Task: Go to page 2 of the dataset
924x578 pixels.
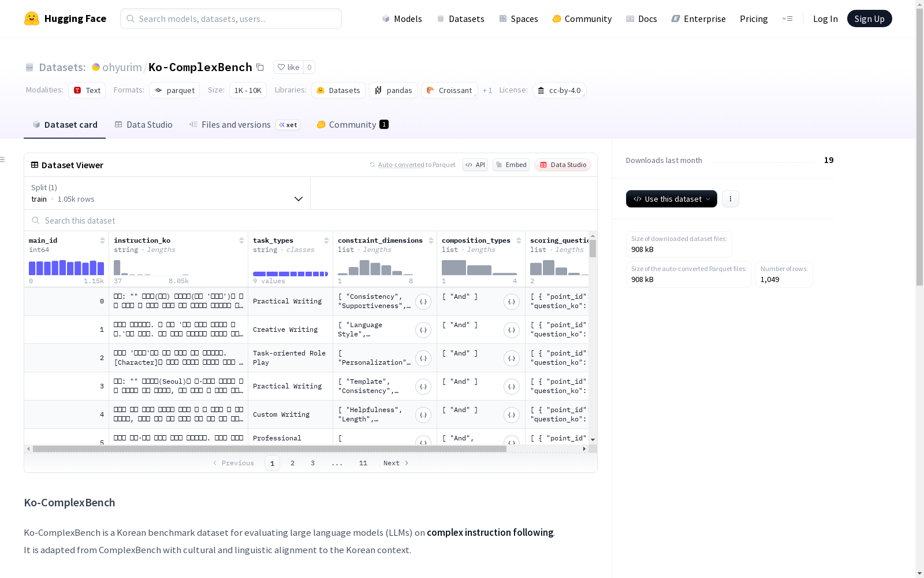Action: [x=293, y=463]
